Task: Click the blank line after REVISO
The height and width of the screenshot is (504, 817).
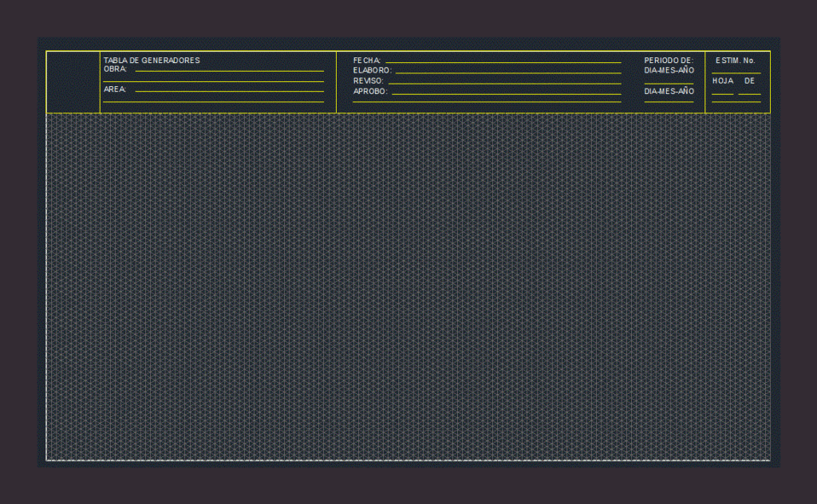Action: [x=504, y=83]
